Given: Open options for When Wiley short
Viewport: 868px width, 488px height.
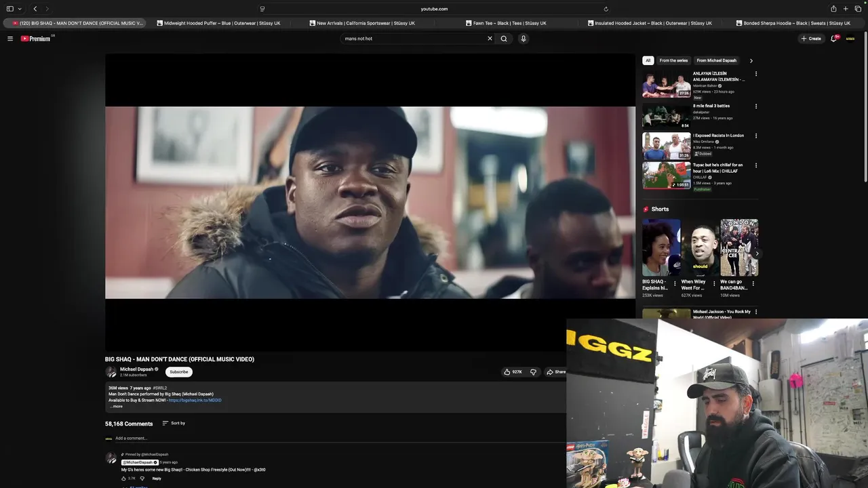Looking at the screenshot, I should click(x=713, y=284).
